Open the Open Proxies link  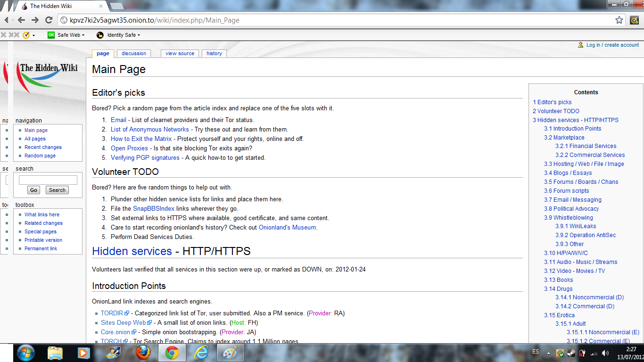tap(129, 148)
